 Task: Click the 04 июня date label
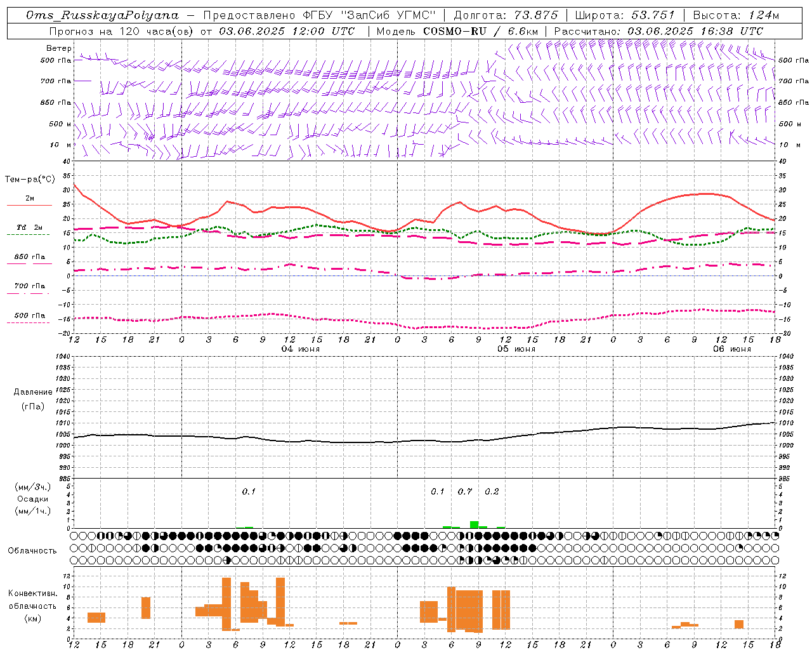pos(301,349)
